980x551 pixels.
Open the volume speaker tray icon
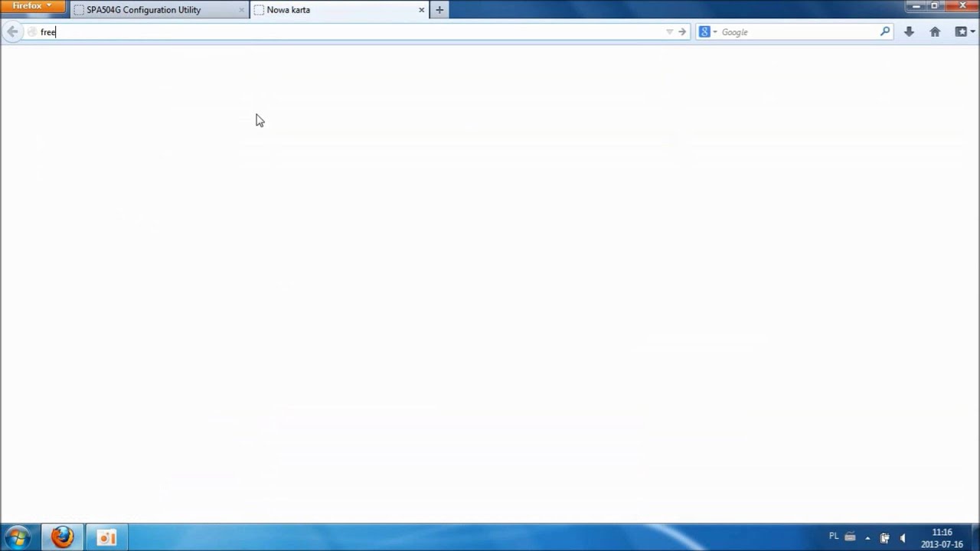903,538
